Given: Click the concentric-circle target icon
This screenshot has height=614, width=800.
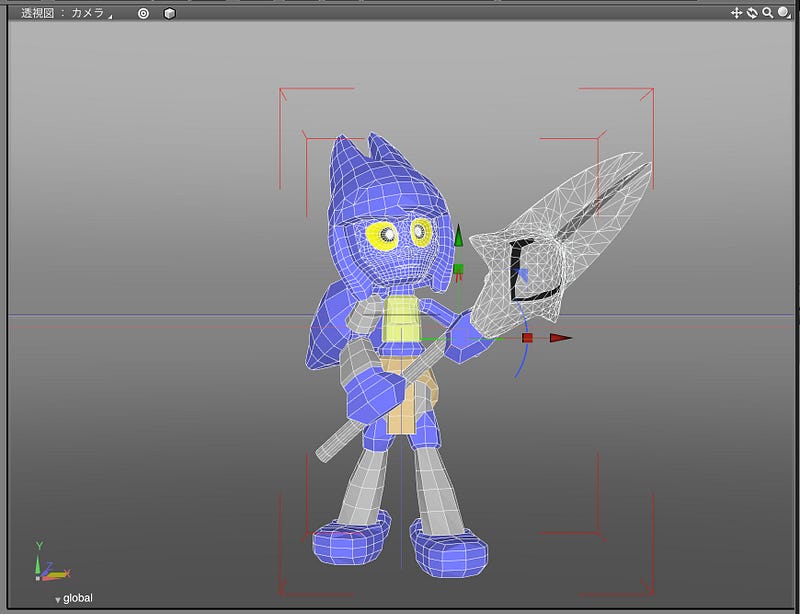Looking at the screenshot, I should click(143, 14).
